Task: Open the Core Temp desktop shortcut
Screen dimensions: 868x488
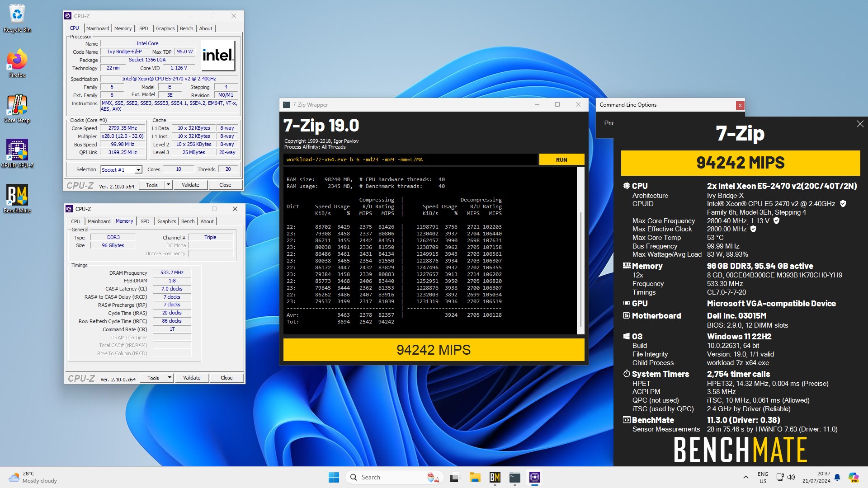Action: click(17, 108)
